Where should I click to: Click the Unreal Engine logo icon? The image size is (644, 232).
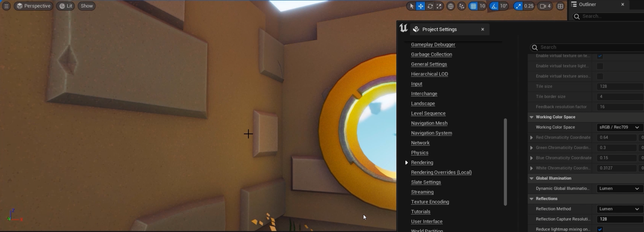click(x=403, y=28)
